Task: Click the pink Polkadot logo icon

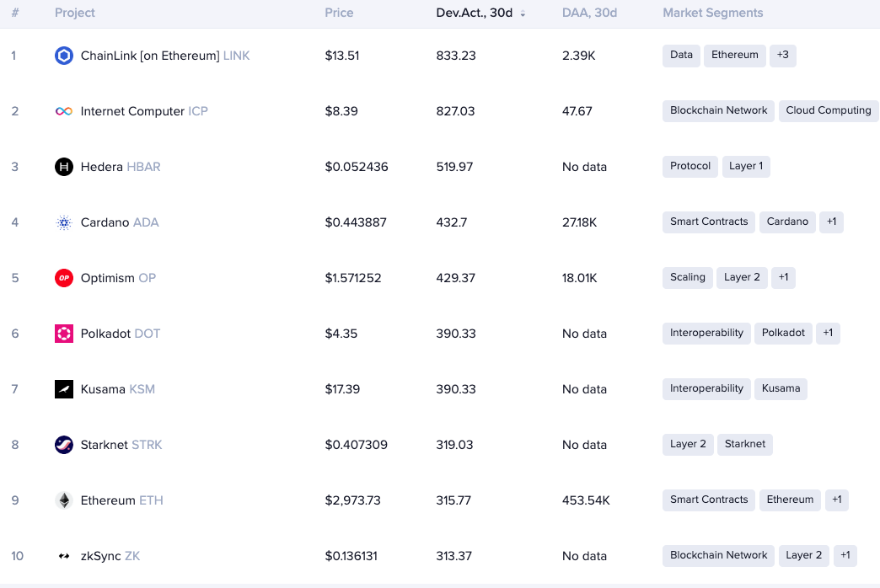Action: (x=64, y=334)
